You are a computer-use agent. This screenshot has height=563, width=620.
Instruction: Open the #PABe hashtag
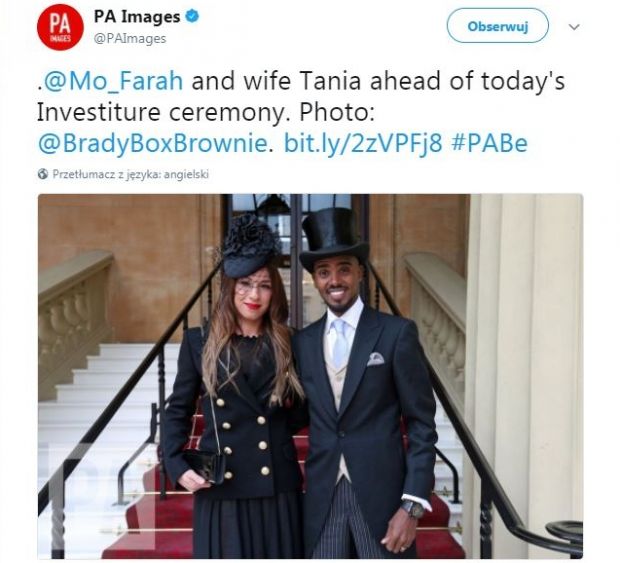489,143
